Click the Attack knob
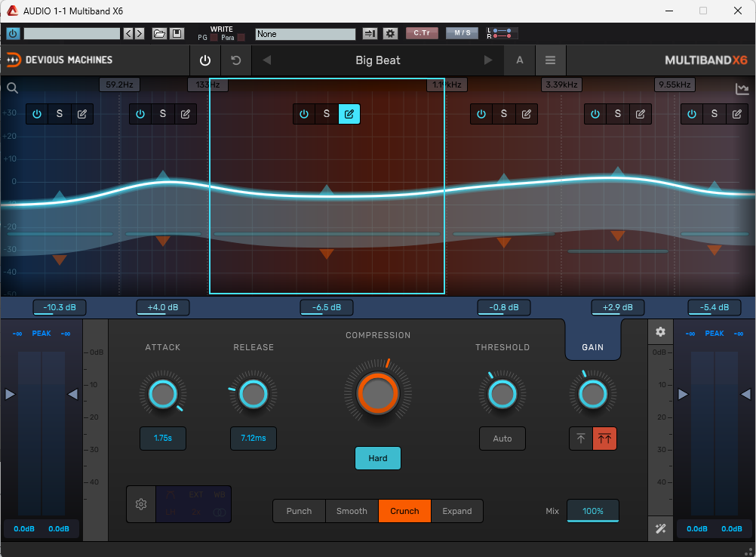Viewport: 756px width, 557px height. click(163, 394)
